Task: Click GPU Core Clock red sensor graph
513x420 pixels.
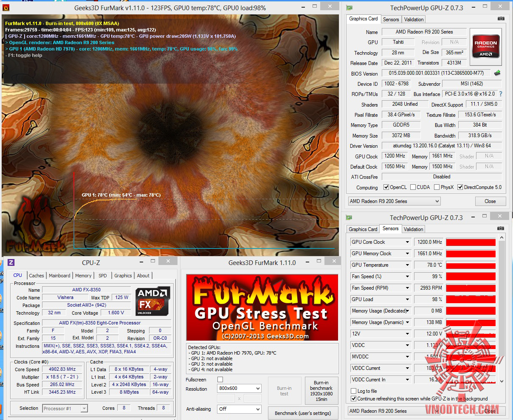Action: coord(471,242)
